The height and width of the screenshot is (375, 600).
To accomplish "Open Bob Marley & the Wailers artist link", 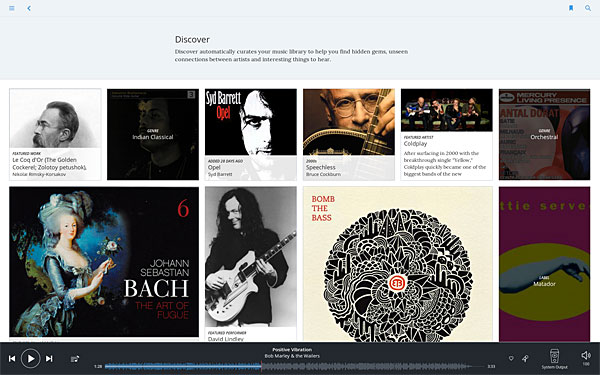I will [x=292, y=356].
